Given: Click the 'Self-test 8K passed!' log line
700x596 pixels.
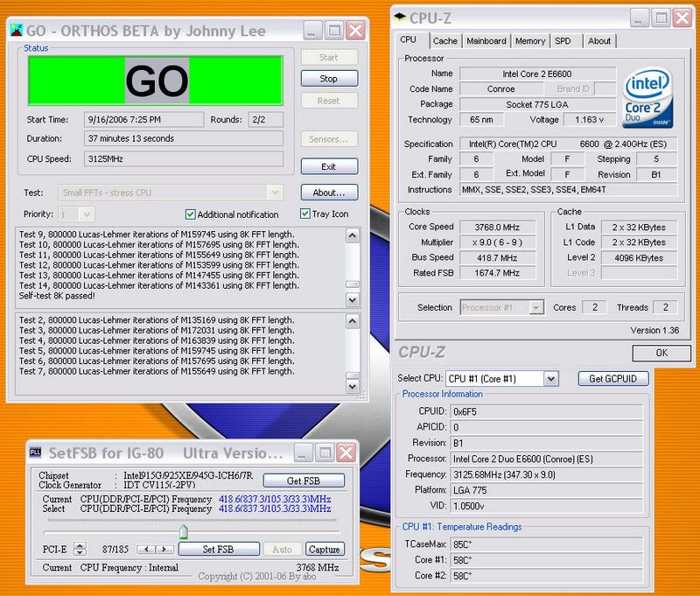Looking at the screenshot, I should 57,296.
